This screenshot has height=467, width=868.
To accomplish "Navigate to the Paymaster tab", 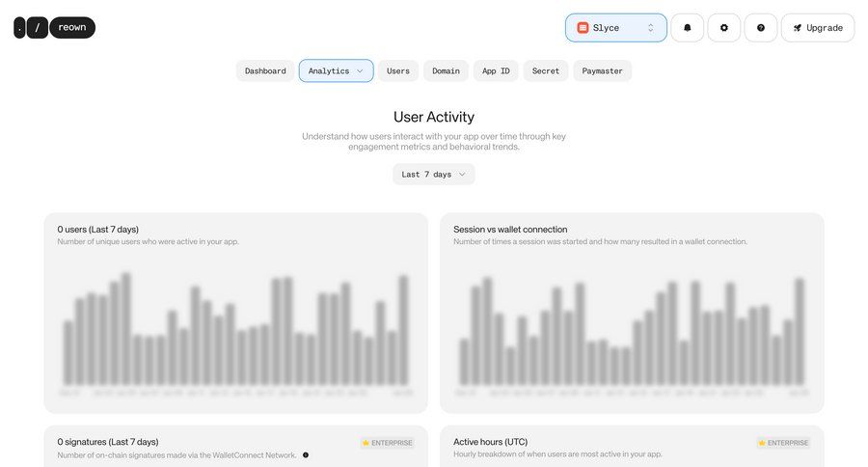I will tap(602, 70).
